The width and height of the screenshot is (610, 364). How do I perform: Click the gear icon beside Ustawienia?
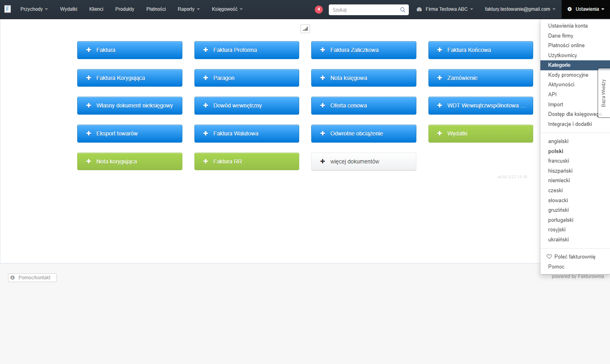tap(570, 9)
